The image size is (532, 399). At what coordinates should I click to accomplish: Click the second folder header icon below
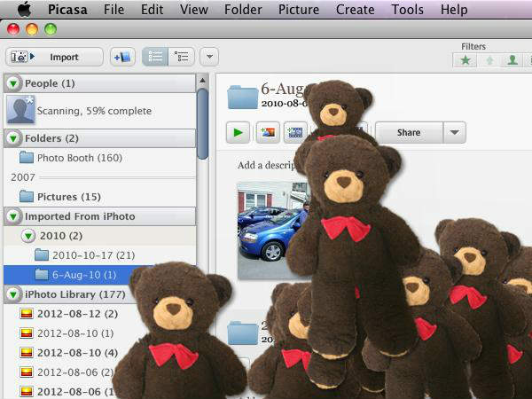coord(243,333)
